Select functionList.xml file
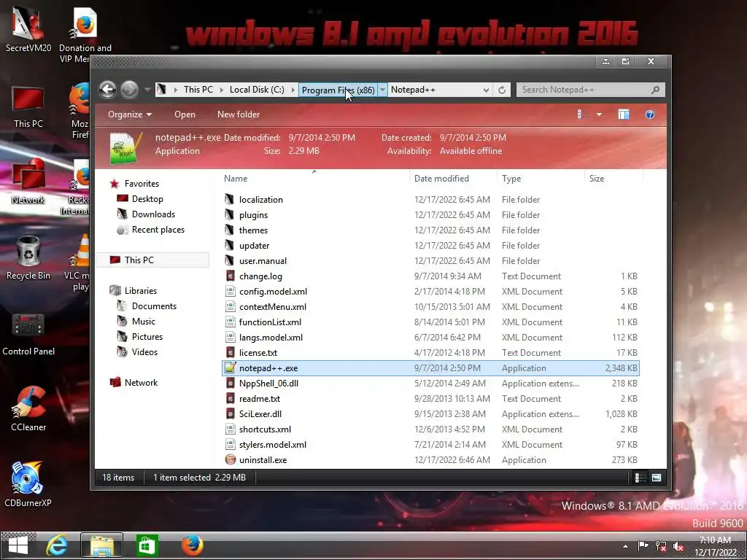The image size is (747, 560). [270, 322]
